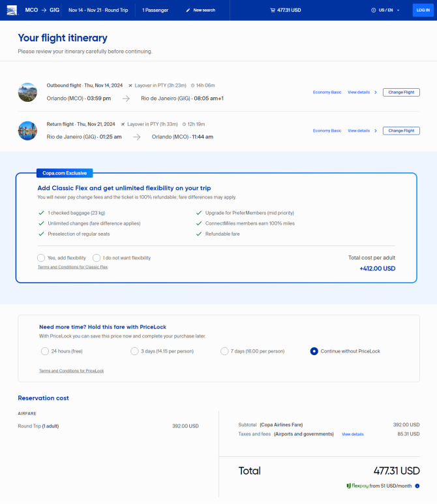Choose 7 days PriceLock option
This screenshot has height=504, width=437.
point(224,351)
